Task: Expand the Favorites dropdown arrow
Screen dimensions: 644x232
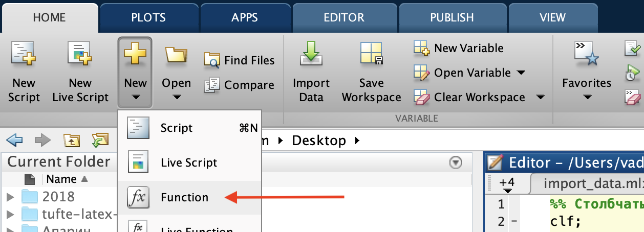Action: point(587,97)
